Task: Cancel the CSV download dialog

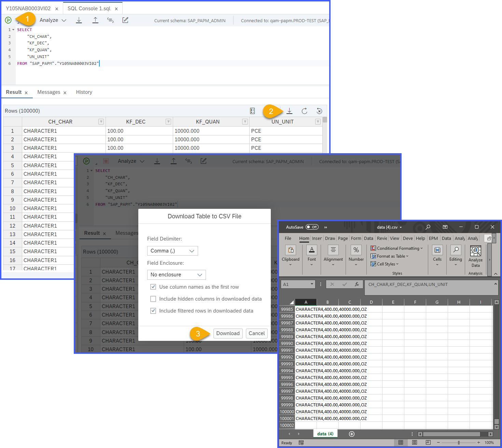Action: 256,333
